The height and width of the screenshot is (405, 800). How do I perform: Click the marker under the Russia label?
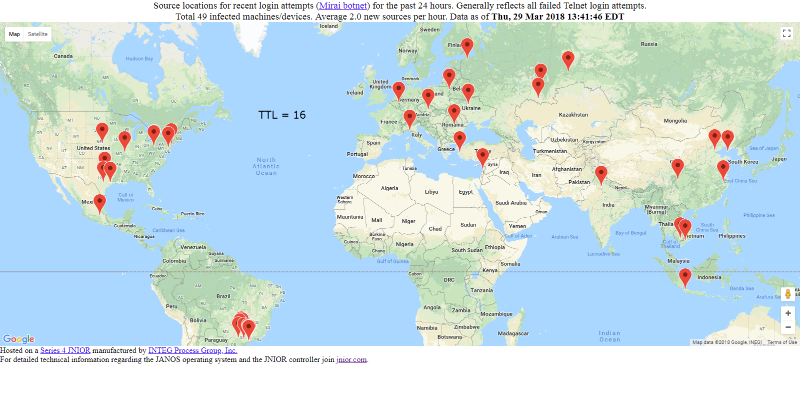click(x=568, y=61)
